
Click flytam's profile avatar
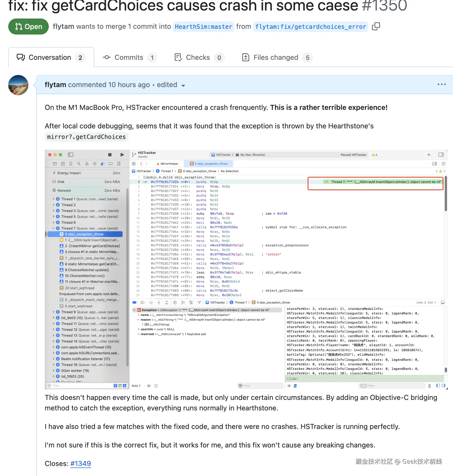(18, 85)
